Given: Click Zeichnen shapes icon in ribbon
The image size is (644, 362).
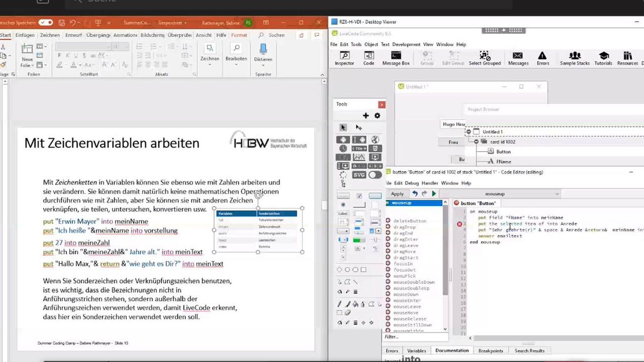Looking at the screenshot, I should tap(209, 48).
